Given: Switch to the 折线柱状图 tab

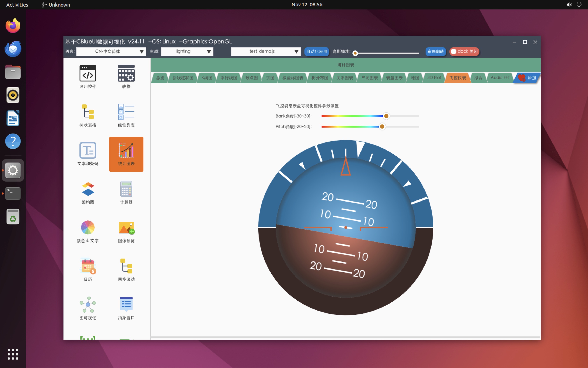Looking at the screenshot, I should pos(183,78).
